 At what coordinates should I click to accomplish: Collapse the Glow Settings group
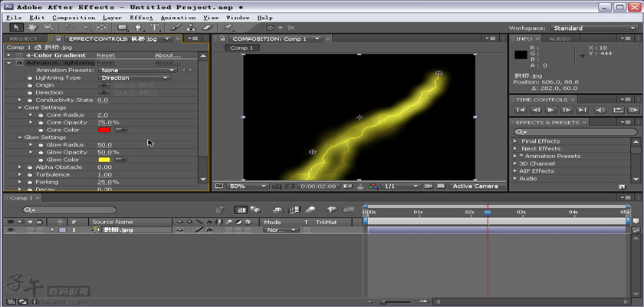pyautogui.click(x=20, y=137)
